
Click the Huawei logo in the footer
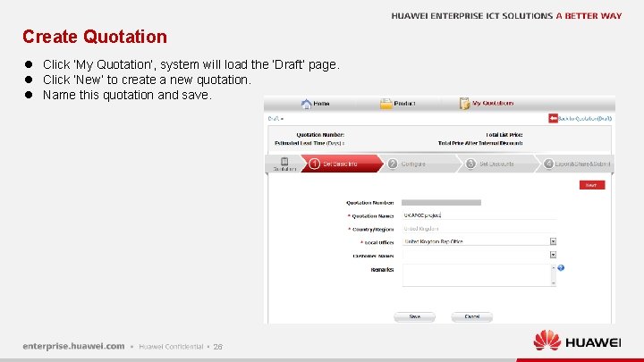[x=577, y=341]
